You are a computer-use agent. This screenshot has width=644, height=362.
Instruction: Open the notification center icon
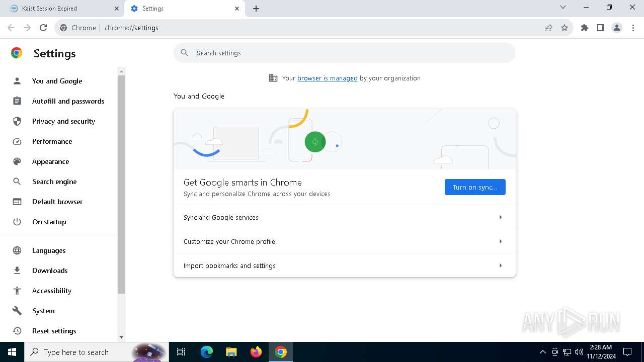(627, 352)
